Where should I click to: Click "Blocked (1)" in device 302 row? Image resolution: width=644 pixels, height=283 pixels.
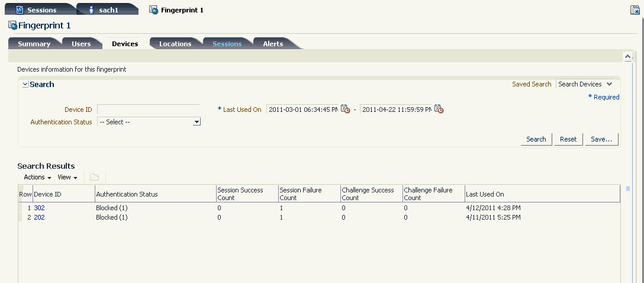coord(112,208)
